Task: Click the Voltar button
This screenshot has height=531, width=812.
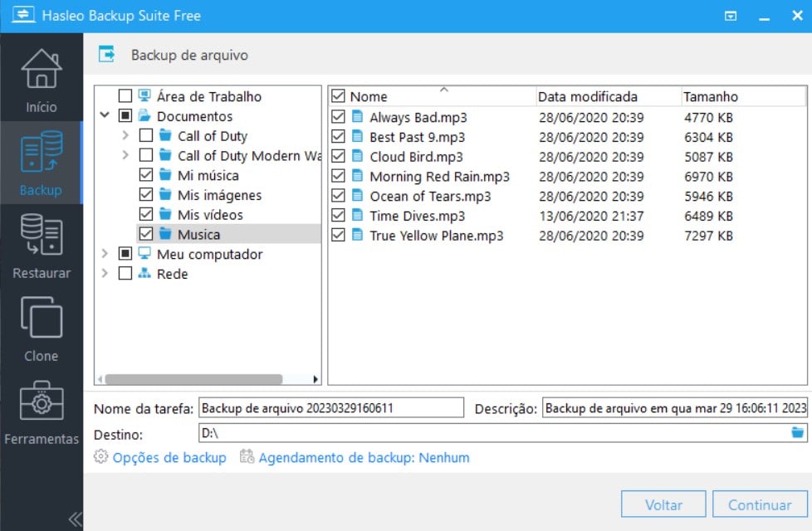Action: [x=663, y=504]
